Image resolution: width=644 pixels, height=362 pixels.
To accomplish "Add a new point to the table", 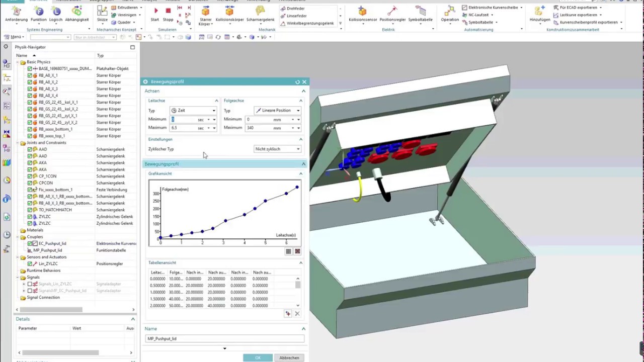I will (x=288, y=314).
